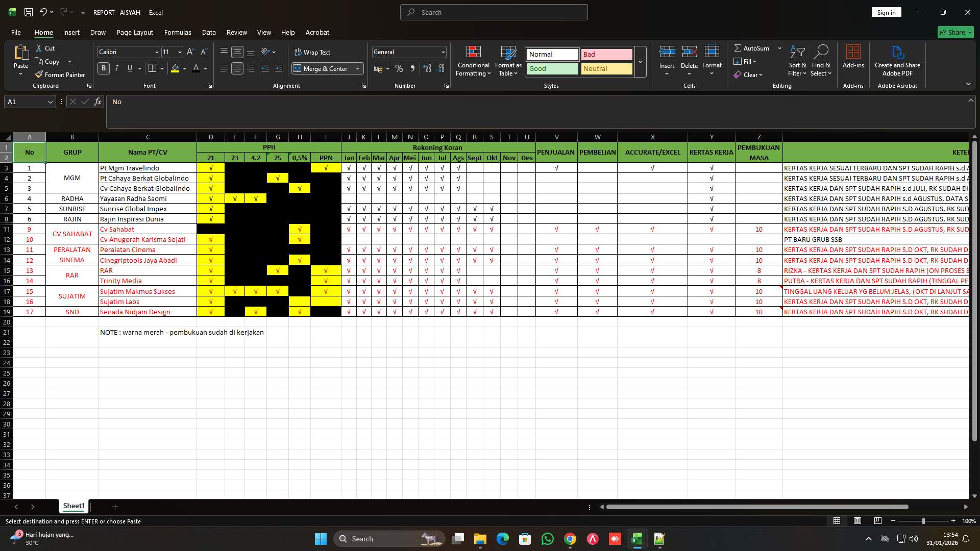980x551 pixels.
Task: Open Conditional Formatting
Action: point(473,60)
